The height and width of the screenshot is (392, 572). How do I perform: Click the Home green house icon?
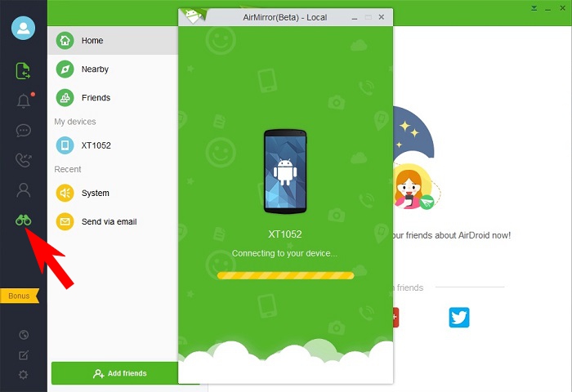coord(65,41)
